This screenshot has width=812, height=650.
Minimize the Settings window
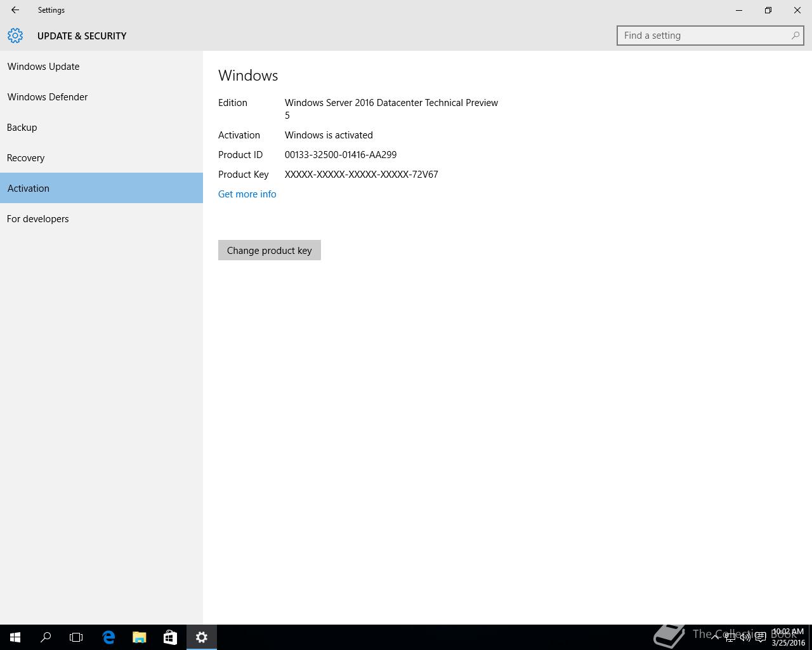(739, 10)
